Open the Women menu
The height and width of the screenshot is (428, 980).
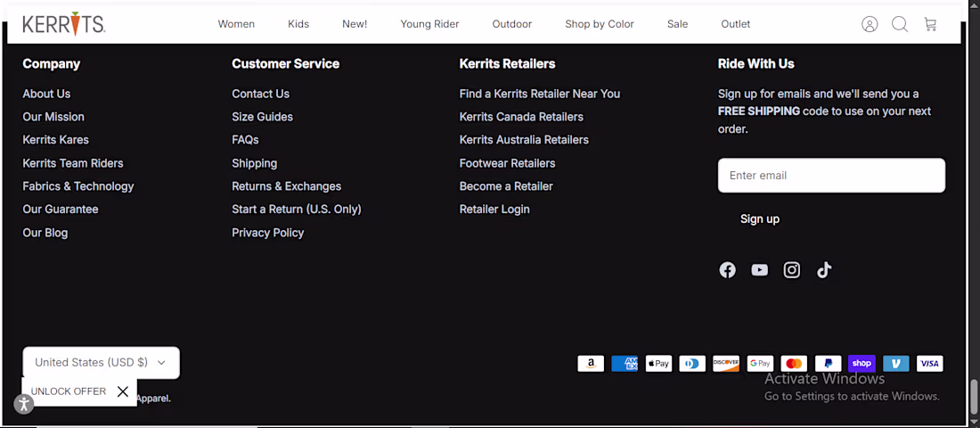[236, 24]
